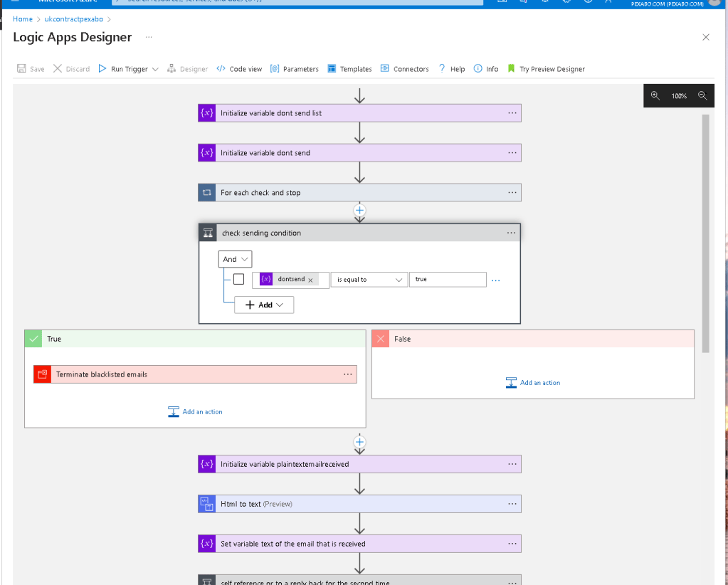Open menu for Terminate blacklisted emails
This screenshot has height=585, width=728.
[348, 374]
